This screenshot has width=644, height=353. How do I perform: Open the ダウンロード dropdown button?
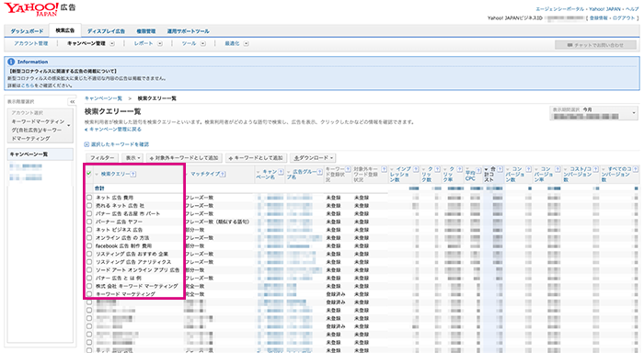pos(313,158)
